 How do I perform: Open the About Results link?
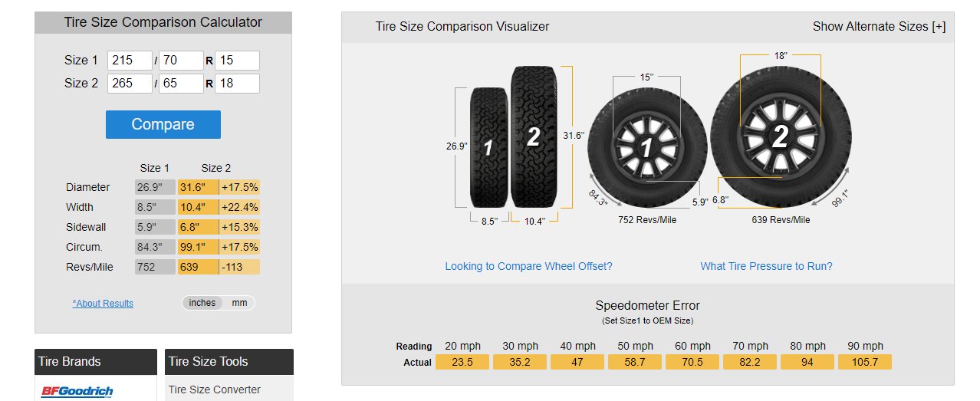(103, 304)
